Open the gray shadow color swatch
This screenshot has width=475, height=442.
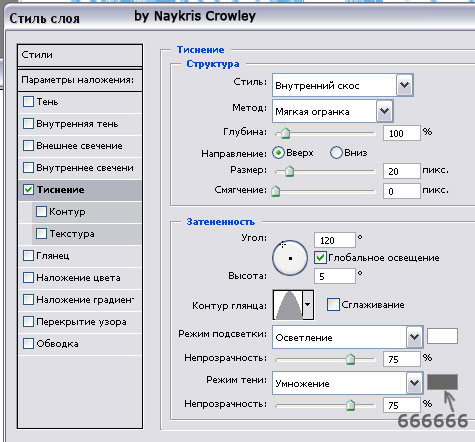442,382
